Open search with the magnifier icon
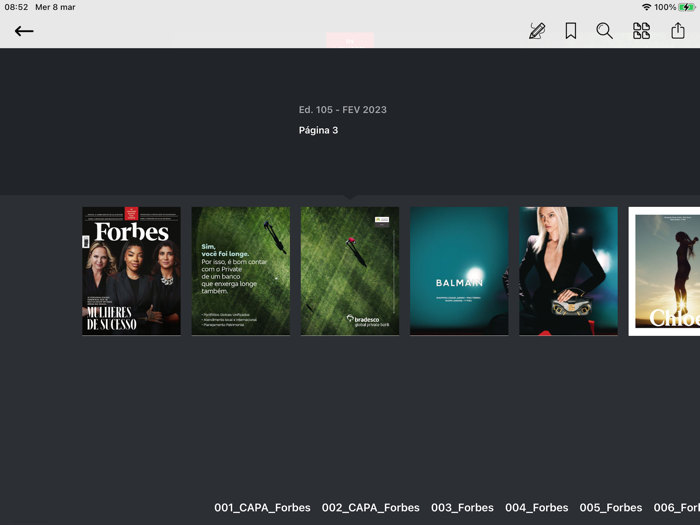700x525 pixels. (604, 31)
